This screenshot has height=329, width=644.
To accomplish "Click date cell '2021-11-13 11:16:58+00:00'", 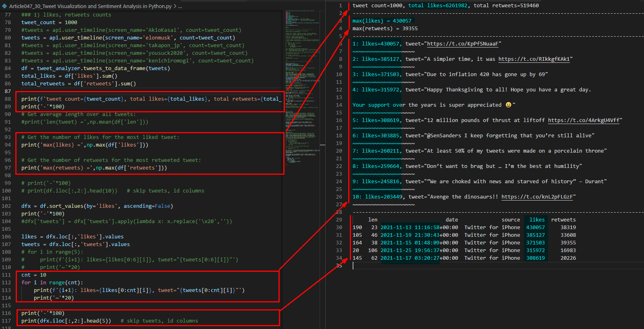I will tap(419, 227).
